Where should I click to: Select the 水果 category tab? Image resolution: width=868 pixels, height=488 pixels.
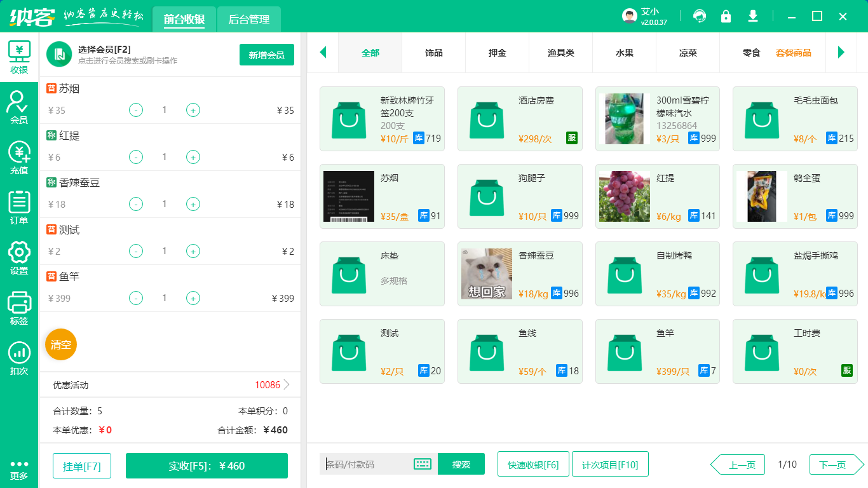(624, 53)
